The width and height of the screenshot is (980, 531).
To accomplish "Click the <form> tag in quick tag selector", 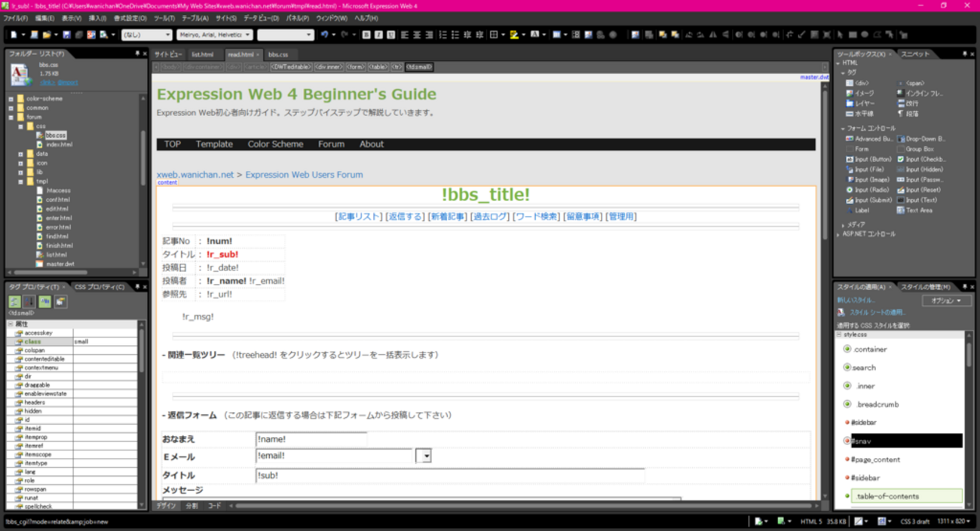I will click(x=355, y=67).
